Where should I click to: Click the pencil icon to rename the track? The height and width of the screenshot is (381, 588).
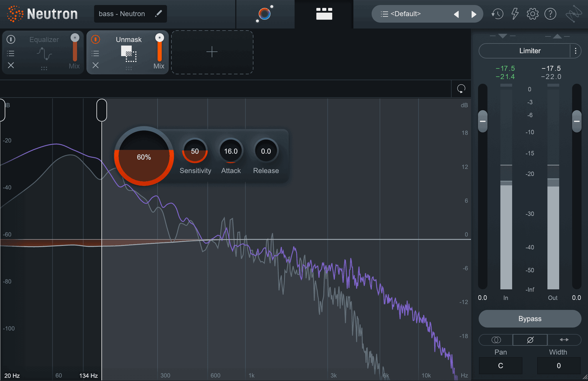click(x=158, y=14)
